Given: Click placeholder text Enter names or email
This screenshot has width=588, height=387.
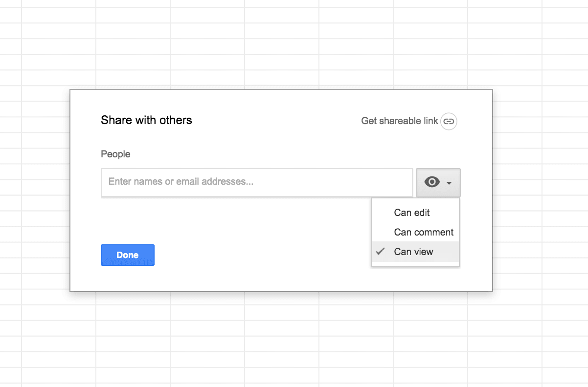Looking at the screenshot, I should pyautogui.click(x=181, y=182).
